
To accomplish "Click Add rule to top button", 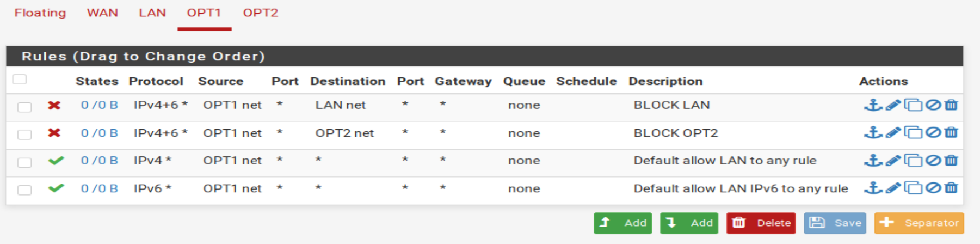I will coord(623,223).
